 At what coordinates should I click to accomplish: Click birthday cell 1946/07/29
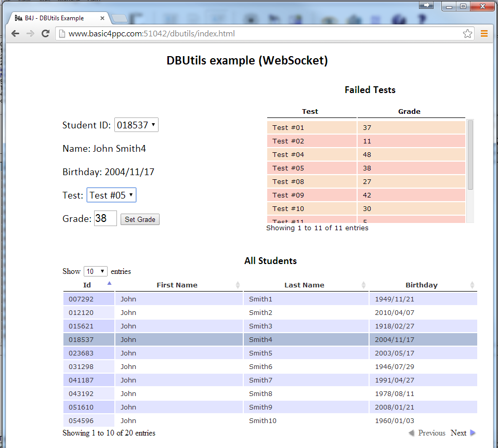tap(423, 366)
